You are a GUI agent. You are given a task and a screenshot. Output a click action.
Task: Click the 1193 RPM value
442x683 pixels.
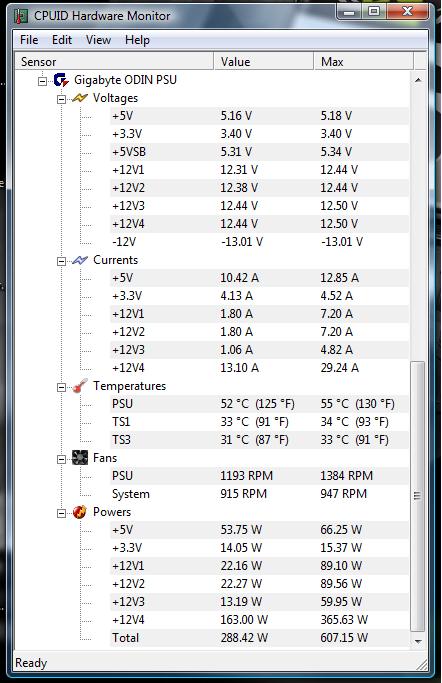click(x=246, y=476)
